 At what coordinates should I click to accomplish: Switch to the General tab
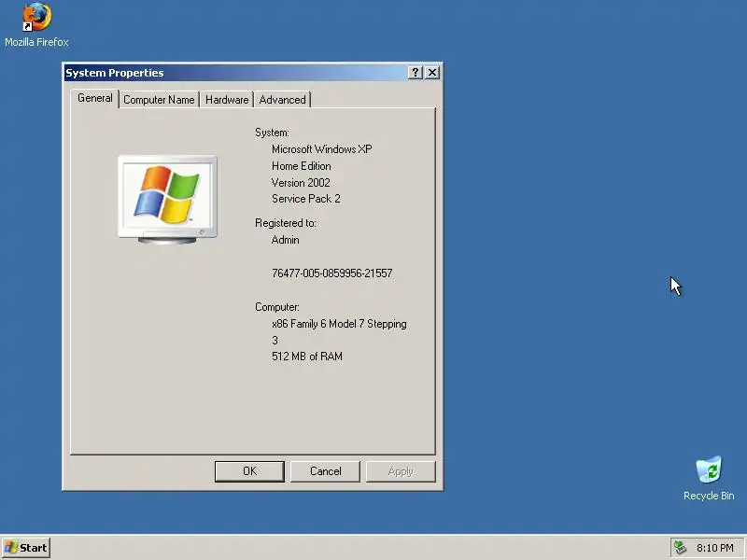[x=95, y=98]
